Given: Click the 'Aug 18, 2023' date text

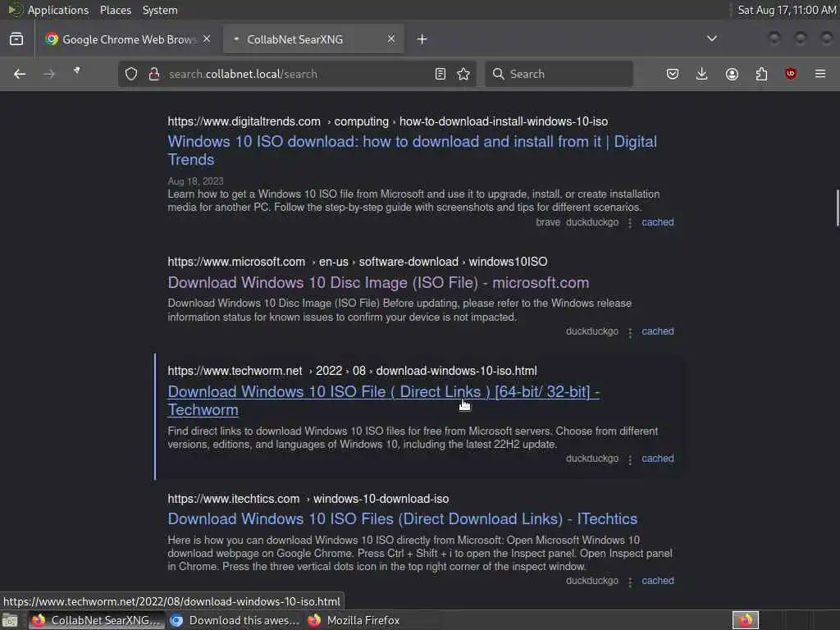Looking at the screenshot, I should point(195,181).
